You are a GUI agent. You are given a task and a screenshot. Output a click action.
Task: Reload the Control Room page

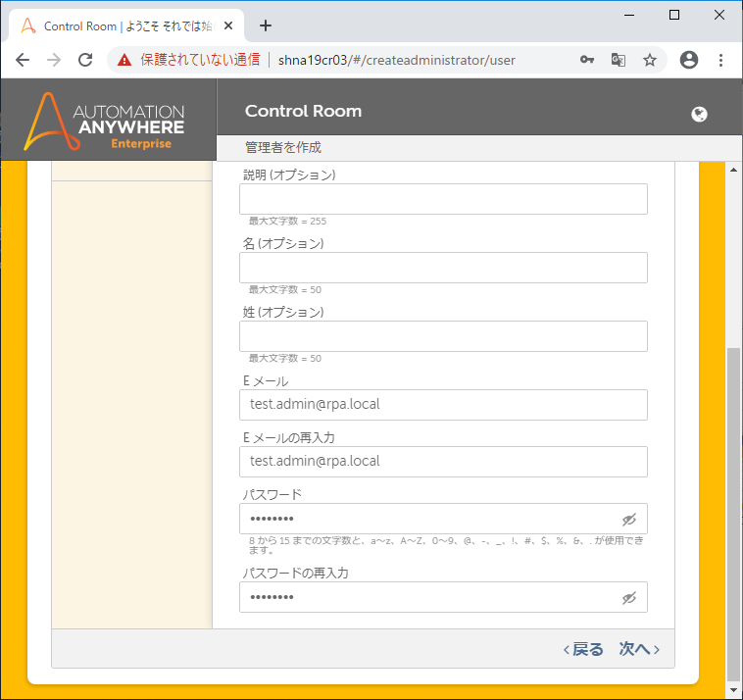[x=85, y=60]
